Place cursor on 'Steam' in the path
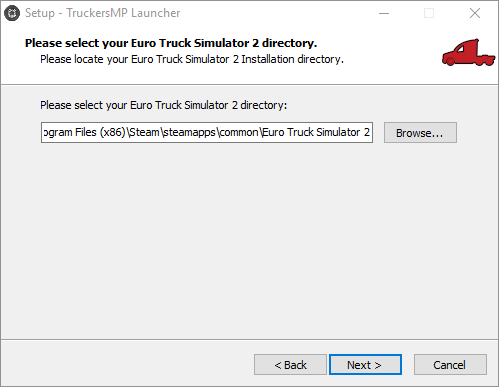 point(144,132)
